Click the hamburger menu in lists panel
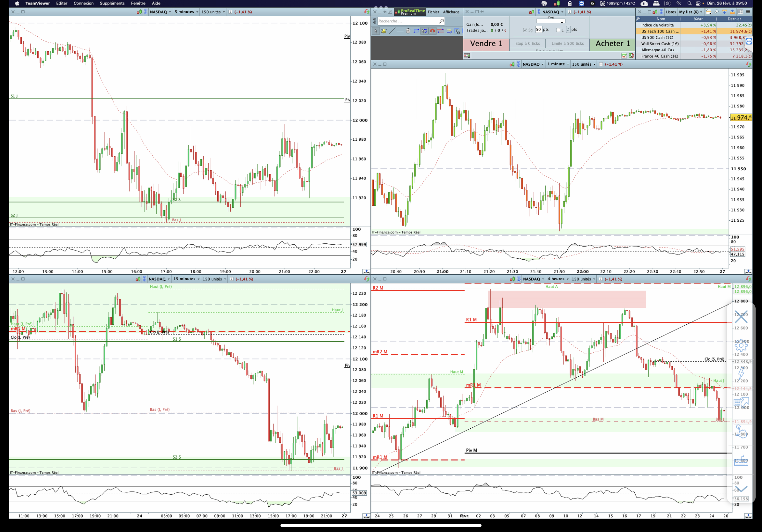Screen dimensions: 762x532 pos(748,12)
